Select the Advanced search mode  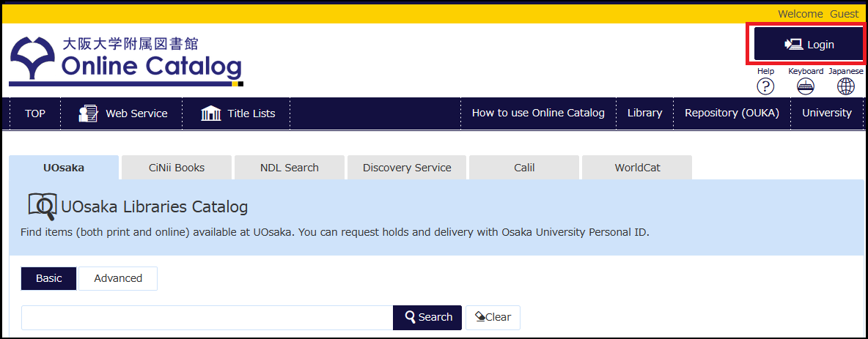click(118, 278)
